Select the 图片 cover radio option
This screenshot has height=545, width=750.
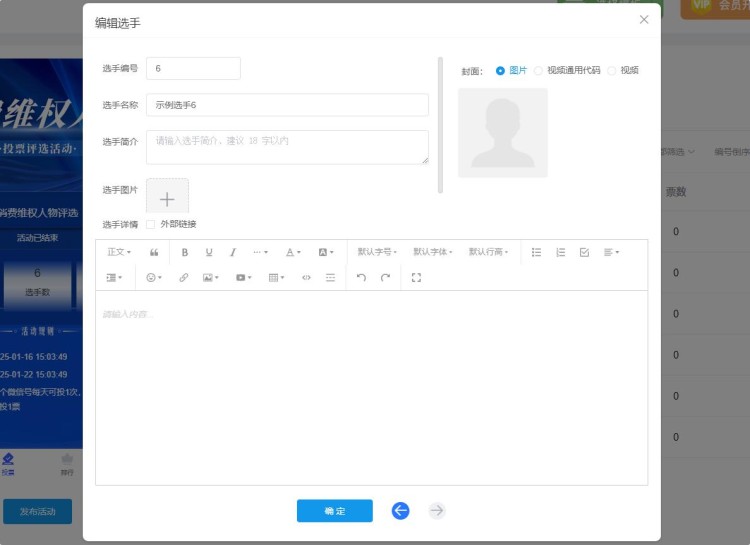[501, 71]
